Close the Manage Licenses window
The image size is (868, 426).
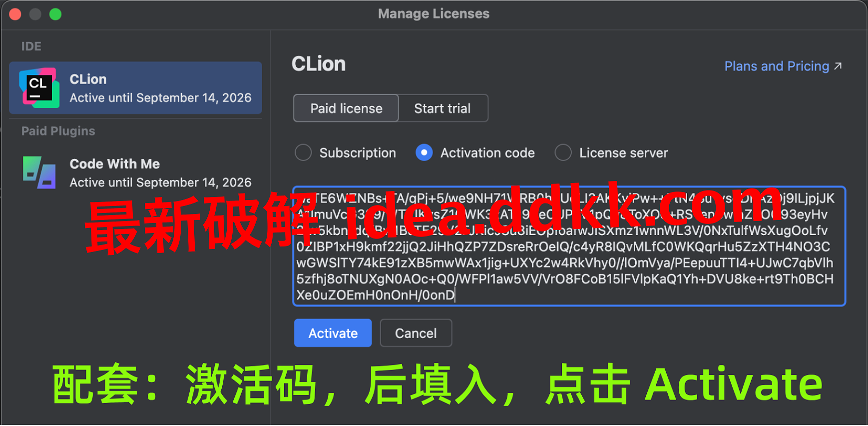15,14
